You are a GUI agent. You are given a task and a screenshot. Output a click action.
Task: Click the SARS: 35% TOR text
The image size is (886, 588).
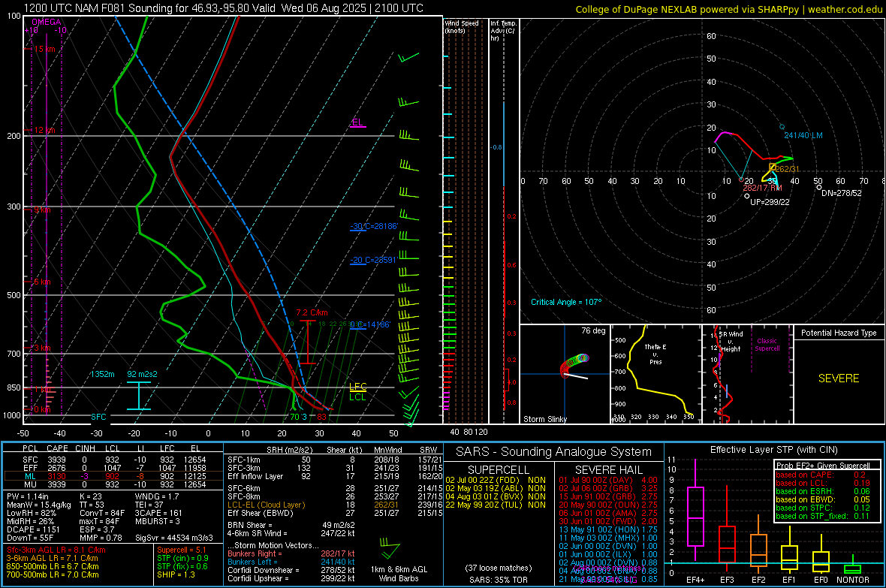(499, 580)
